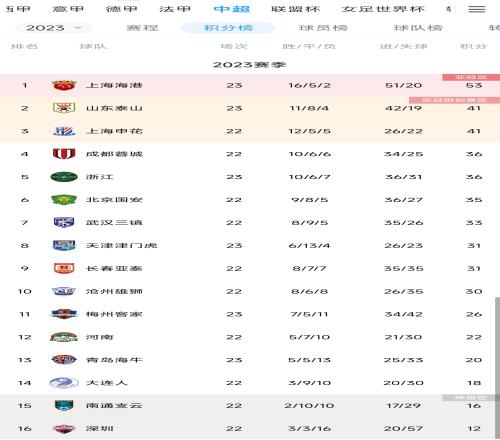Click 山东泰山 team logo
Viewport: 500px width, 440px height.
(64, 108)
